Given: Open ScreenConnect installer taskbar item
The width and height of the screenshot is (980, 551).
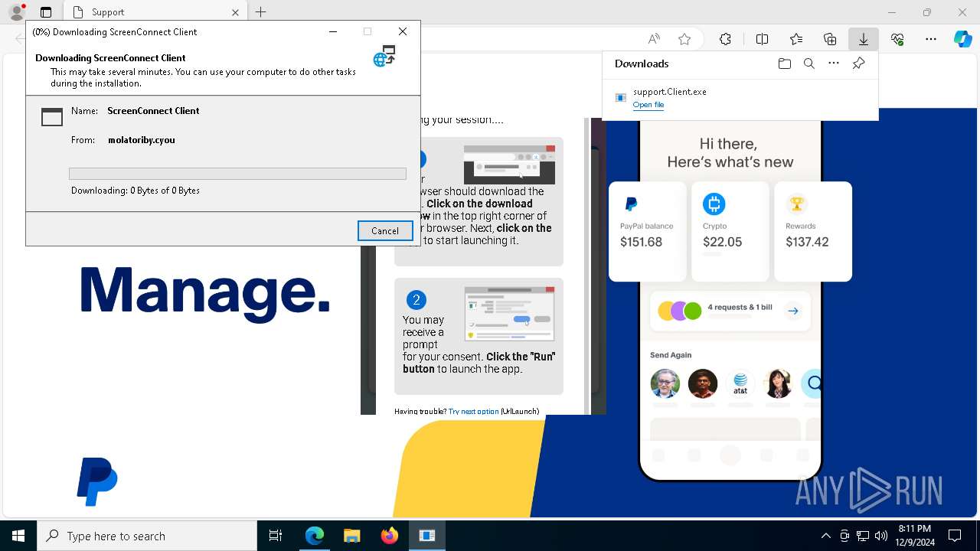Looking at the screenshot, I should (426, 536).
